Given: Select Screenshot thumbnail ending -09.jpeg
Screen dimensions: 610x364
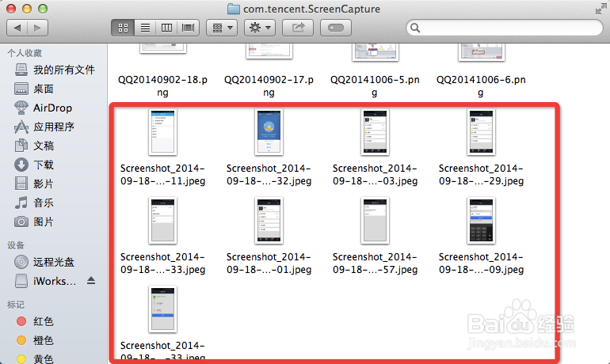Looking at the screenshot, I should click(x=481, y=221).
